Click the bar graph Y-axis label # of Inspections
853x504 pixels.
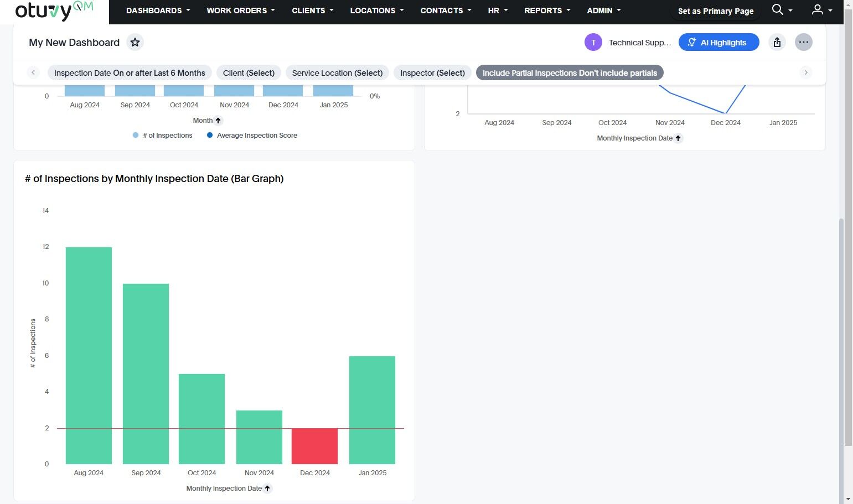point(33,343)
